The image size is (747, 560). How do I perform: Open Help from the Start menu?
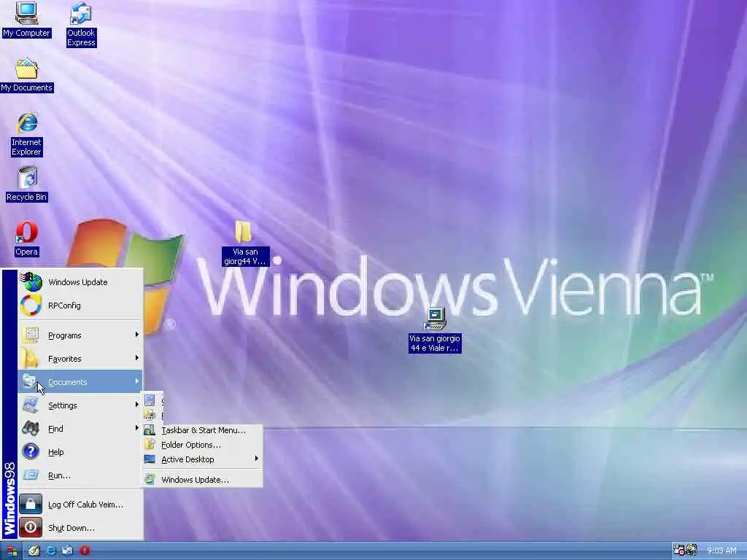80,452
